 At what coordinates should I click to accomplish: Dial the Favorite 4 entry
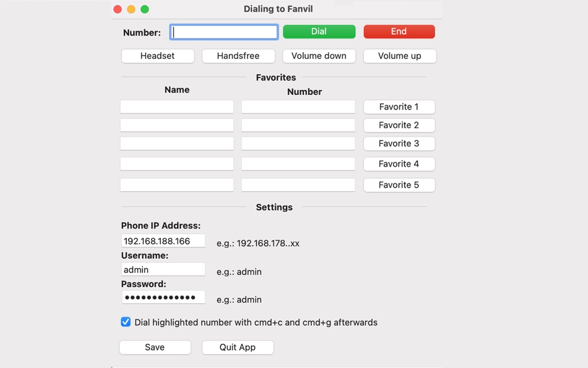coord(399,164)
